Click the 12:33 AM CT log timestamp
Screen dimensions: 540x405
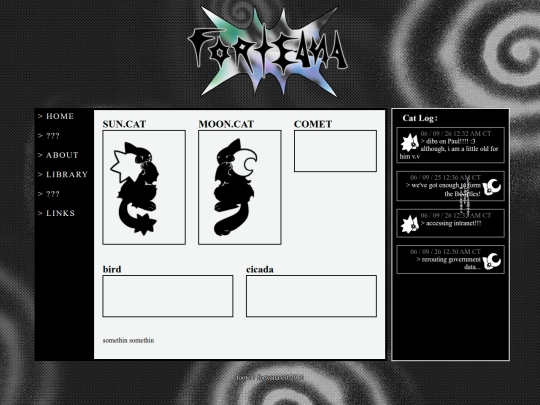point(456,216)
